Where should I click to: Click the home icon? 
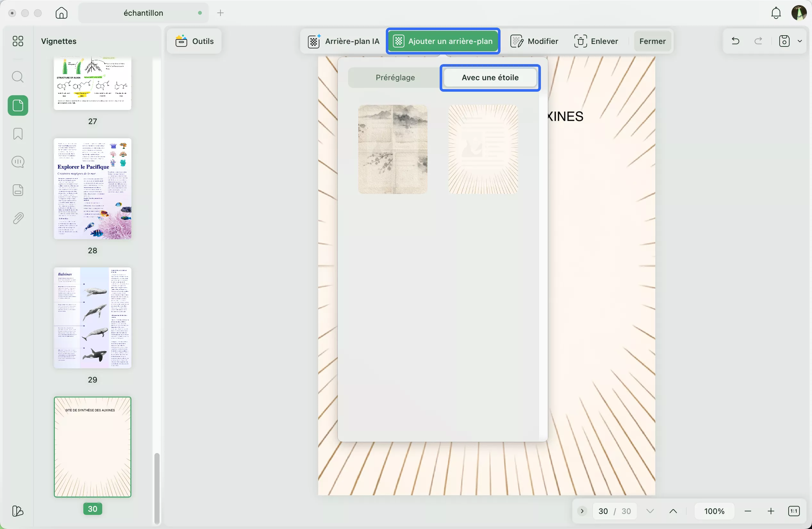click(62, 13)
